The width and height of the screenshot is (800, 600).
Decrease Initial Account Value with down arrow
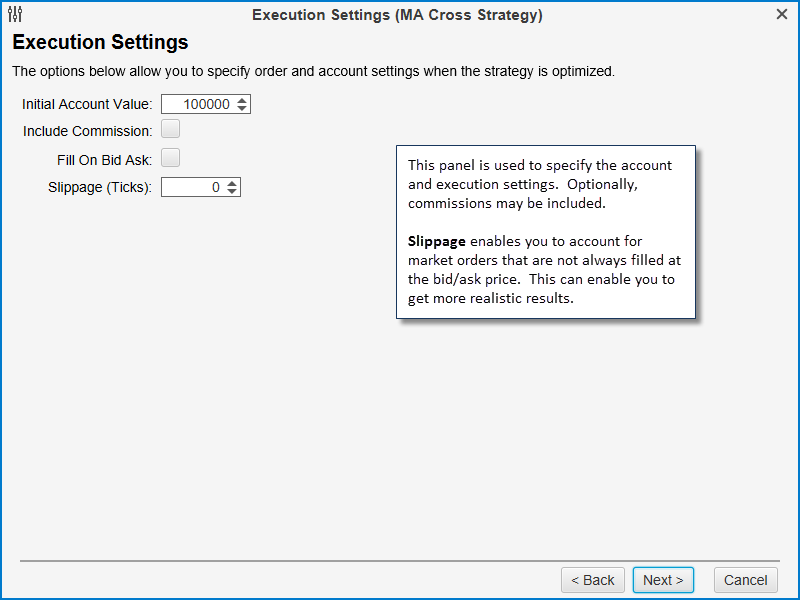(243, 108)
